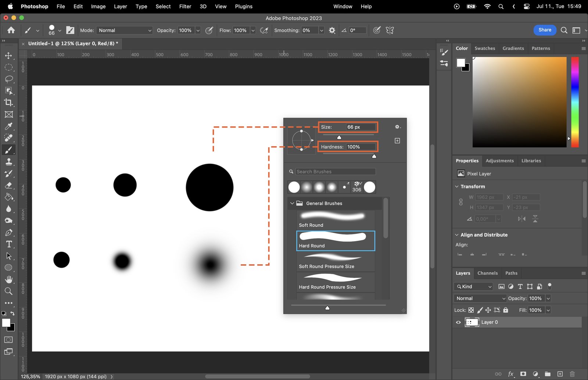This screenshot has height=380, width=588.
Task: Open the brush Mode dropdown
Action: (125, 31)
